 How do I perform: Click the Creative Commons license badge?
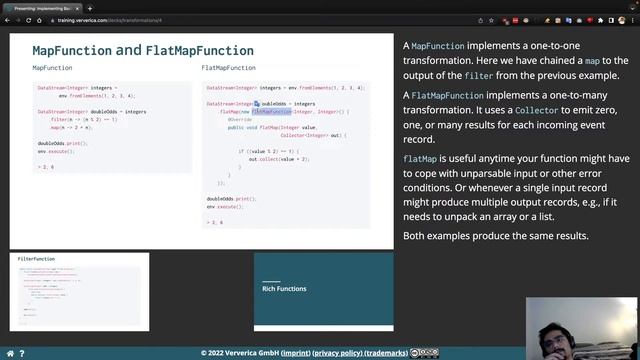click(x=424, y=353)
